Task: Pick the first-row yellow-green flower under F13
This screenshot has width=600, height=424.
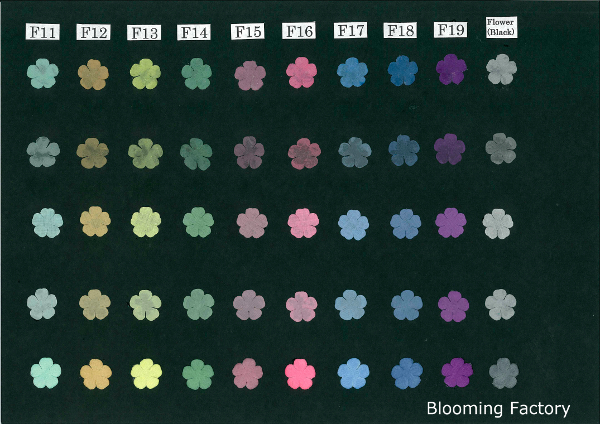Action: coord(145,74)
